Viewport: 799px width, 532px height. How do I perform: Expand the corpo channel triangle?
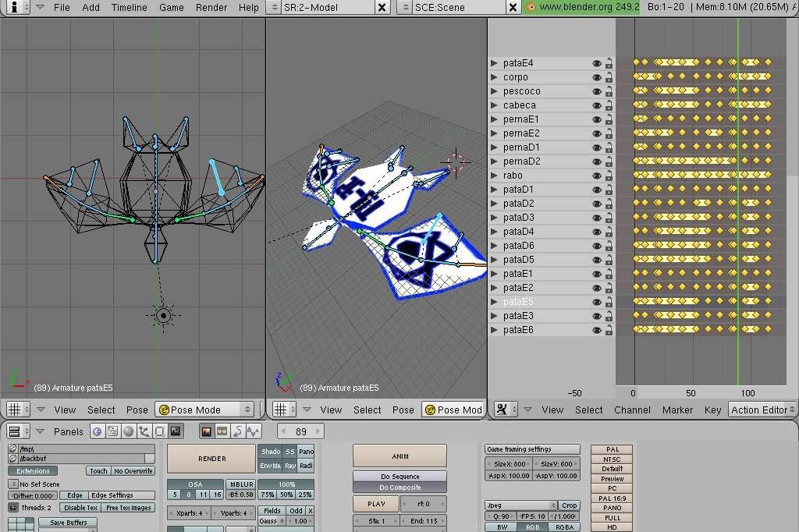tap(494, 77)
